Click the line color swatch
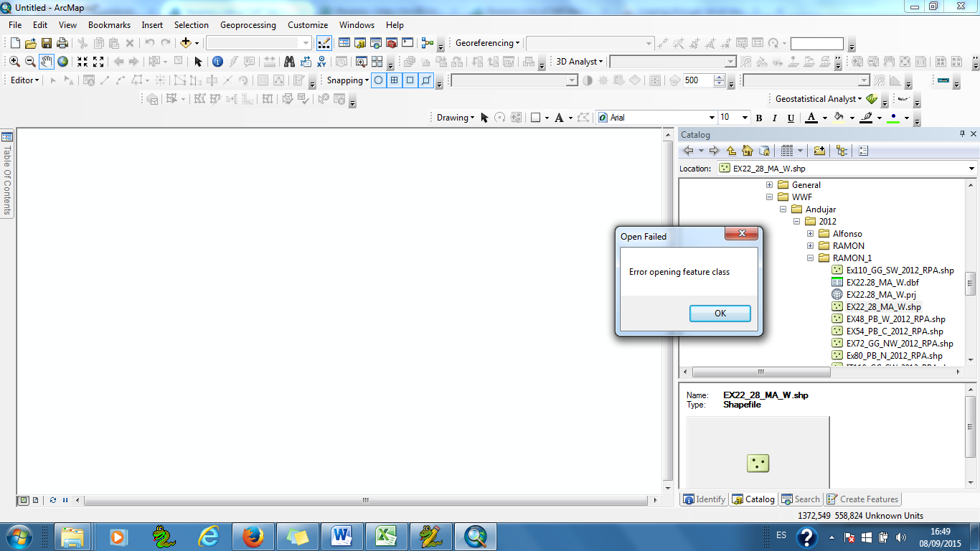Viewport: 980px width, 551px height. (x=866, y=118)
